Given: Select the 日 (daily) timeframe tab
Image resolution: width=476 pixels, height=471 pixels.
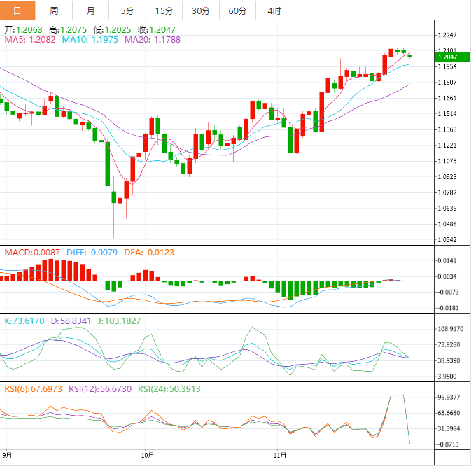Looking at the screenshot, I should coord(17,10).
